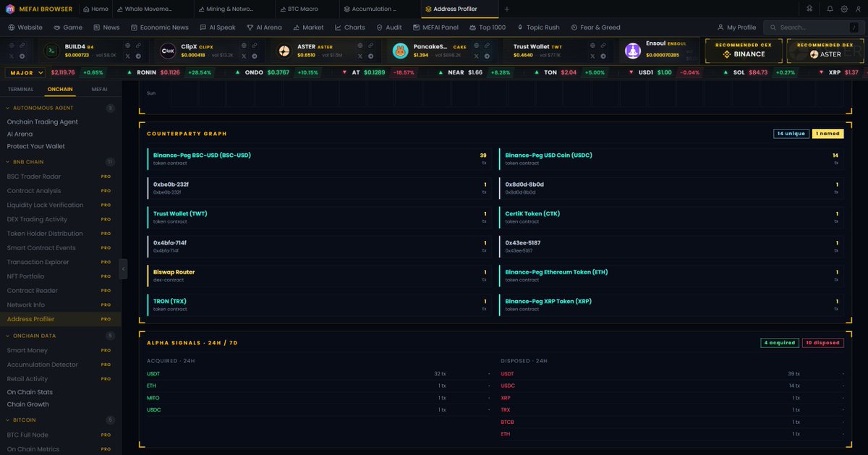Open the MAJOR ticker category dropdown
Viewport: 868px width, 455px height.
click(25, 72)
